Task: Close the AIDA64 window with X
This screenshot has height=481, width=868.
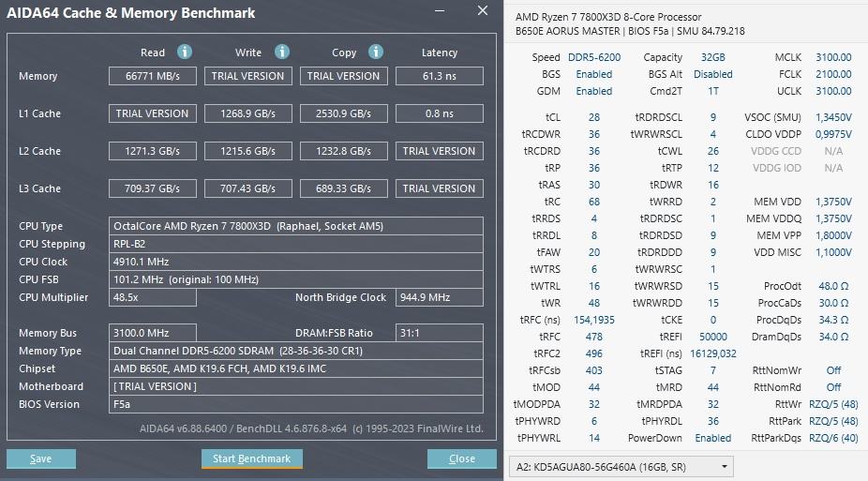Action: [483, 10]
